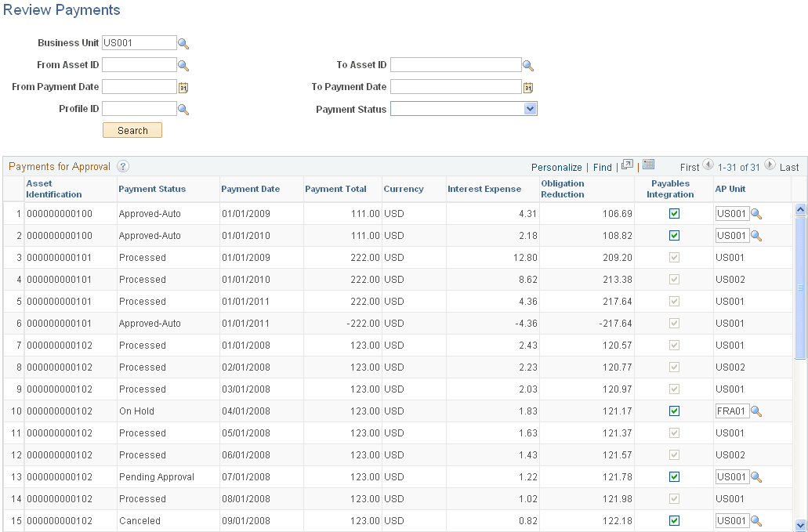Open the To Asset ID lookup
Screen dimensions: 808x532
527,65
